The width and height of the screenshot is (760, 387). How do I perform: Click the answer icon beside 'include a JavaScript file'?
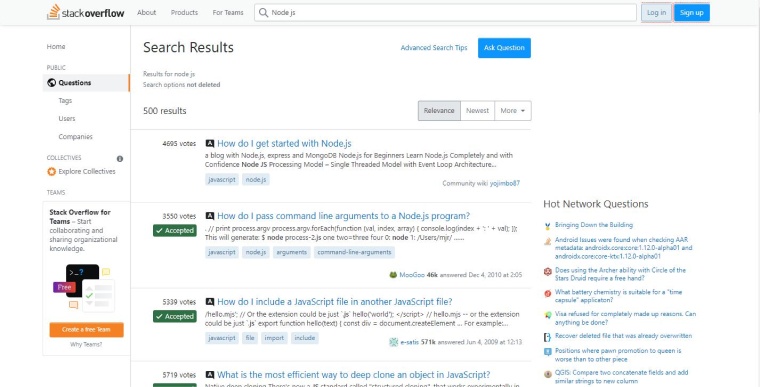(x=209, y=302)
